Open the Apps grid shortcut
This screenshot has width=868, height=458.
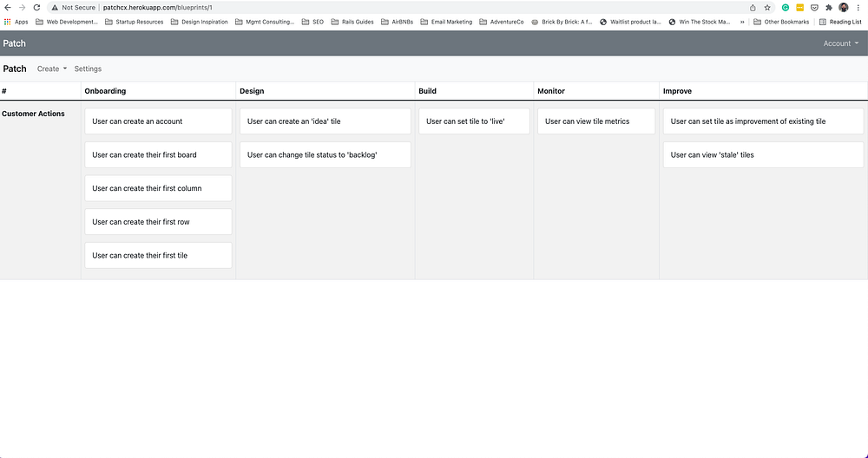(16, 23)
